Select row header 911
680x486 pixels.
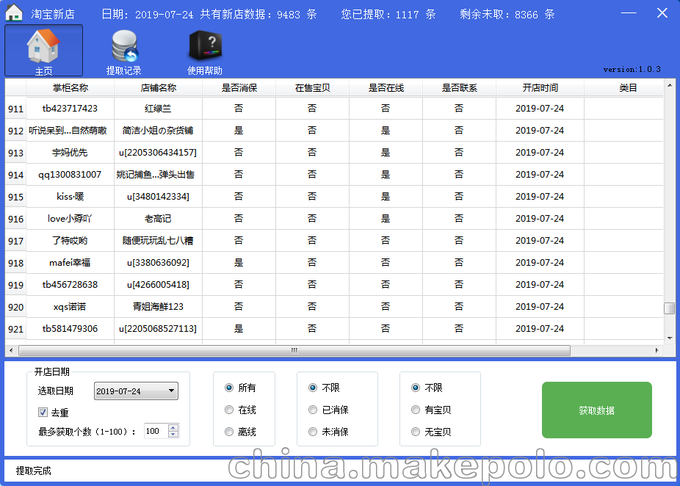point(16,109)
